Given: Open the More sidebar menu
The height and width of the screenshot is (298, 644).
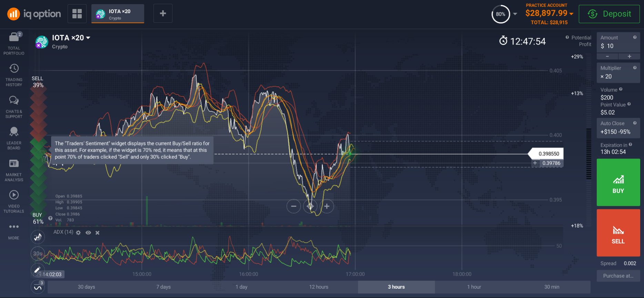Looking at the screenshot, I should point(14,231).
